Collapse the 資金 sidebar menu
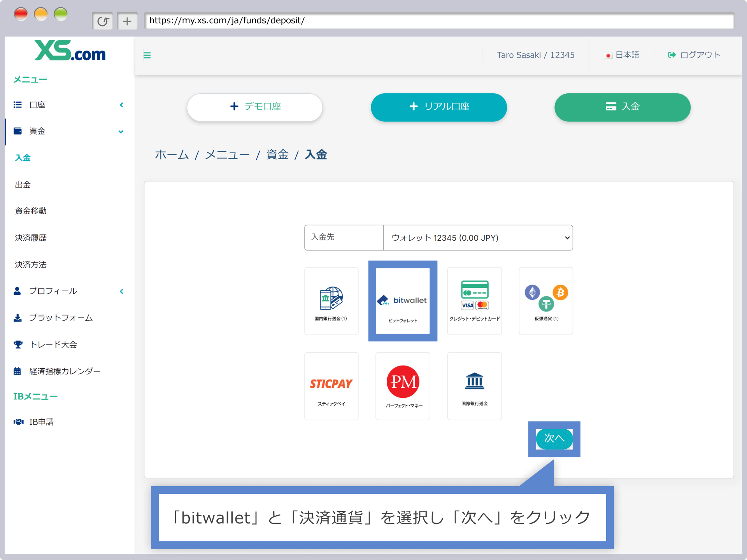This screenshot has width=747, height=560. pos(121,132)
